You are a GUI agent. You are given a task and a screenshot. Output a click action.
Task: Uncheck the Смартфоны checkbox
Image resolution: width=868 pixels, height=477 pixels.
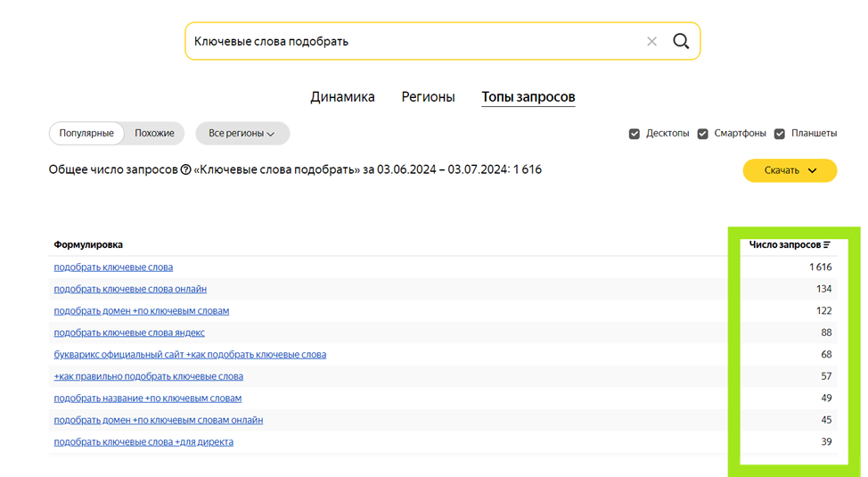pyautogui.click(x=702, y=134)
